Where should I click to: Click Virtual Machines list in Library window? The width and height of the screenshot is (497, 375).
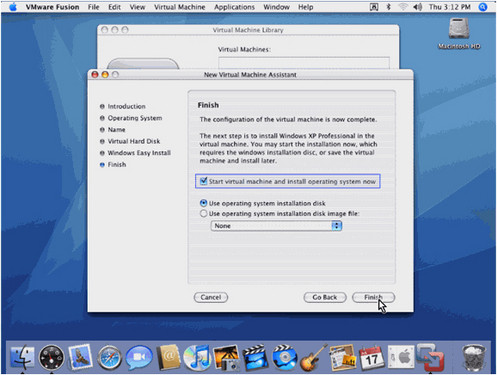point(304,63)
